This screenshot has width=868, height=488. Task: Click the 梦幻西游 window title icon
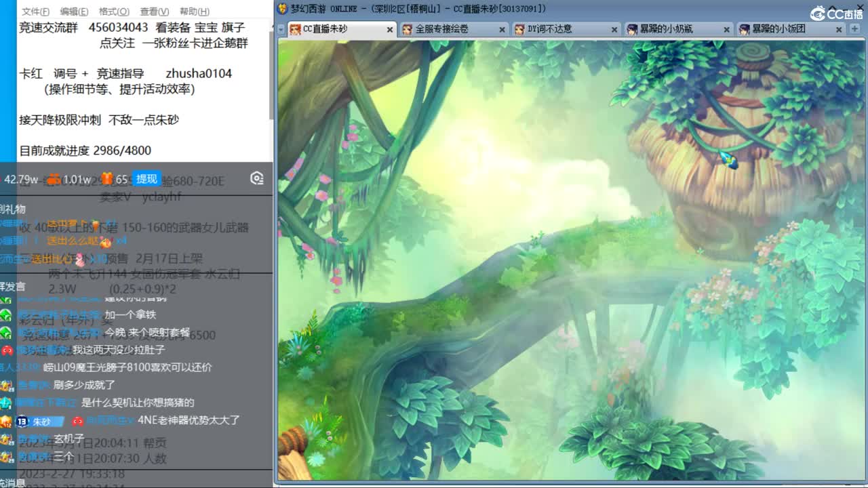pyautogui.click(x=283, y=9)
